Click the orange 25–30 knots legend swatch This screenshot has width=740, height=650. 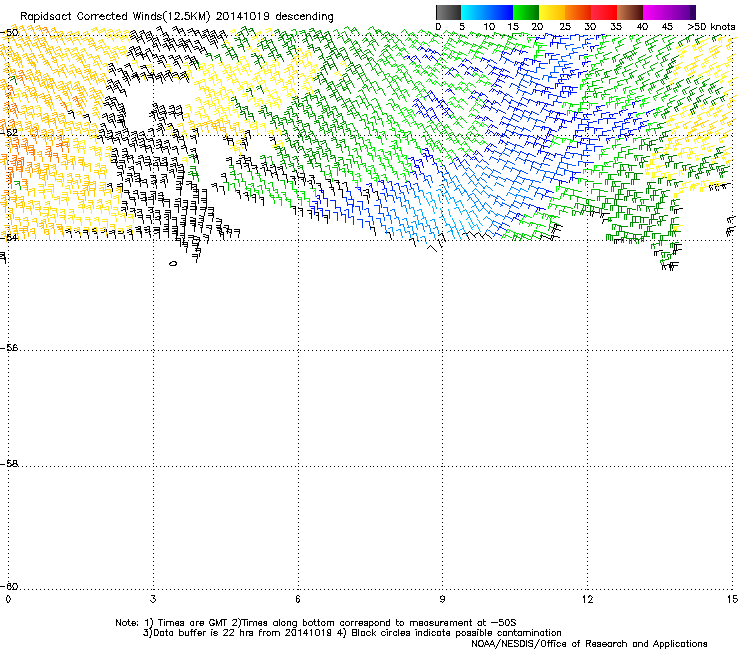point(578,12)
